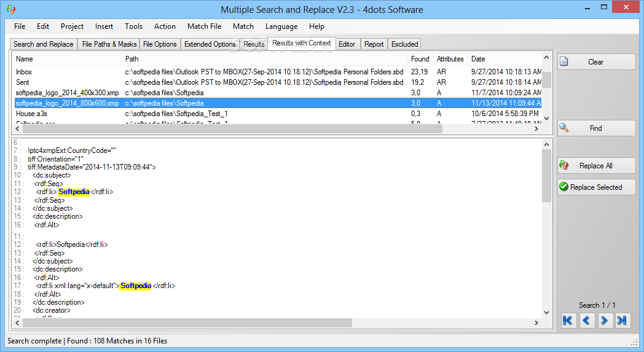Image resolution: width=644 pixels, height=352 pixels.
Task: Click the application logo in title bar
Action: [x=11, y=9]
